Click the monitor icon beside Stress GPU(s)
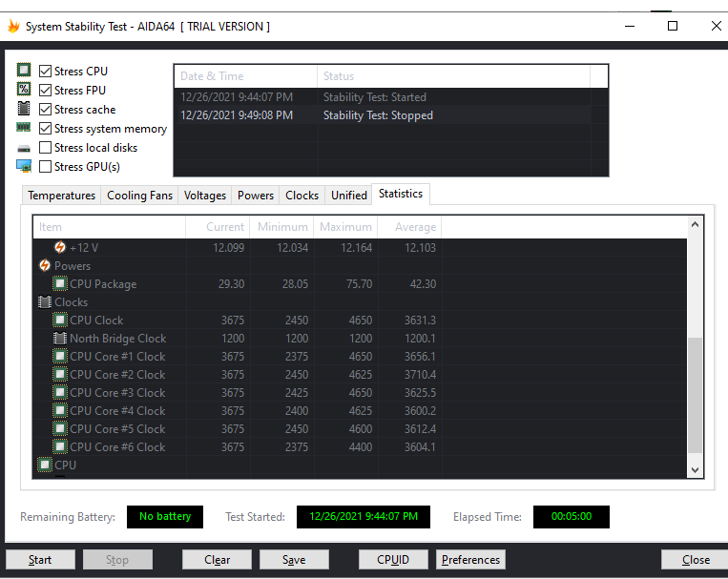Viewport: 728px width, 579px height. point(24,166)
